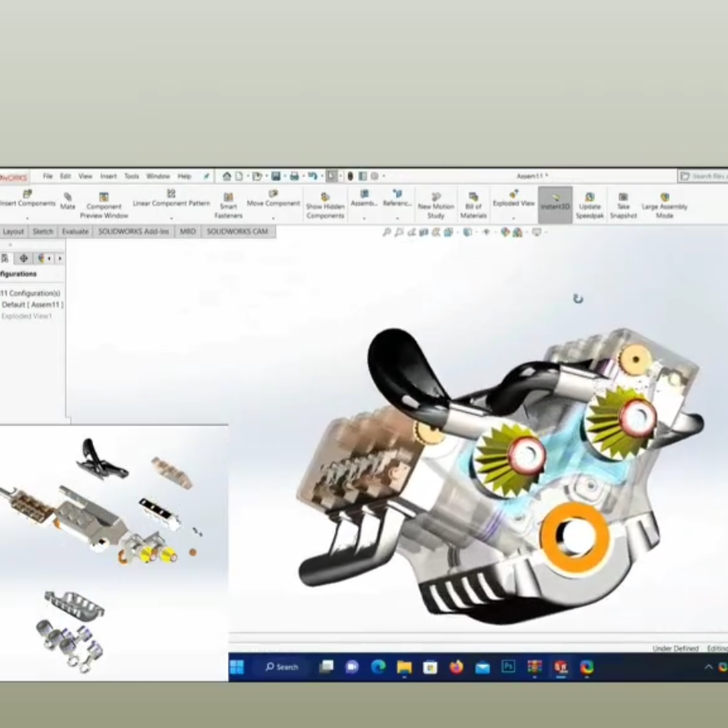Open the Tools menu
The height and width of the screenshot is (728, 728).
(131, 177)
